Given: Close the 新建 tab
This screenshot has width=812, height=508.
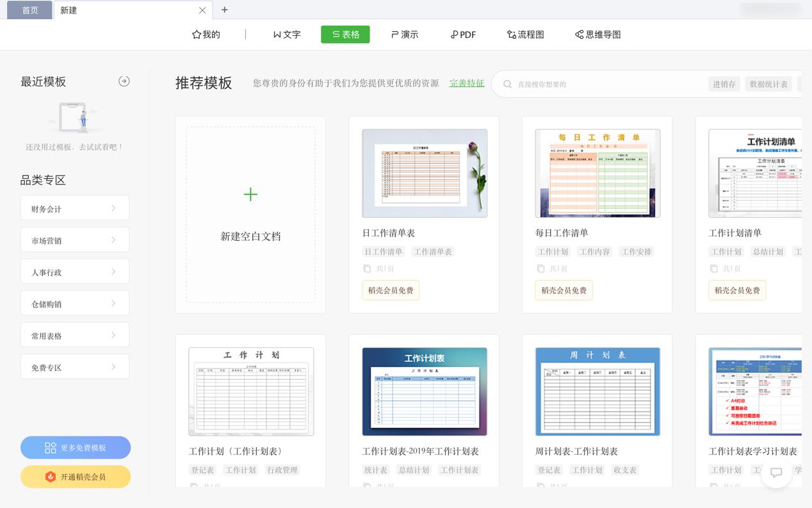Looking at the screenshot, I should coord(202,10).
